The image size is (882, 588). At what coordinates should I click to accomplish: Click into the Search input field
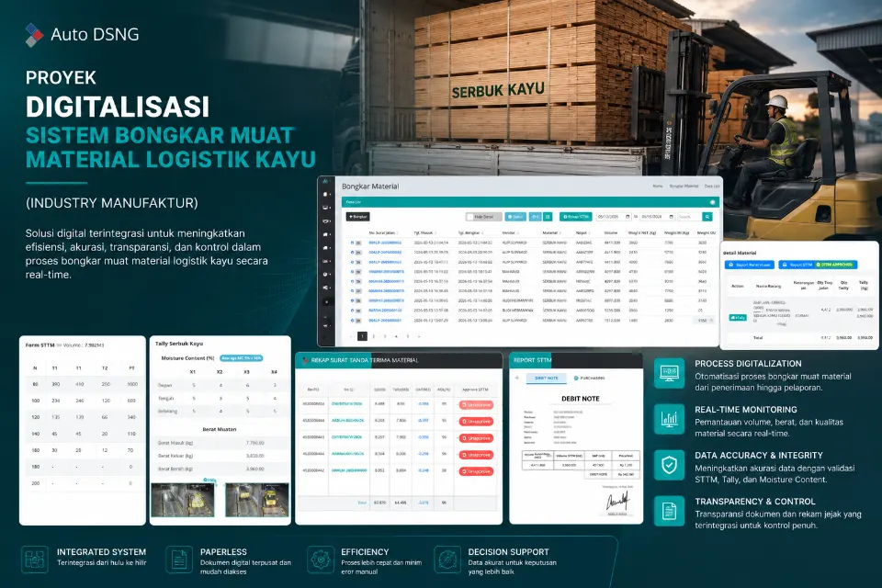tap(690, 217)
